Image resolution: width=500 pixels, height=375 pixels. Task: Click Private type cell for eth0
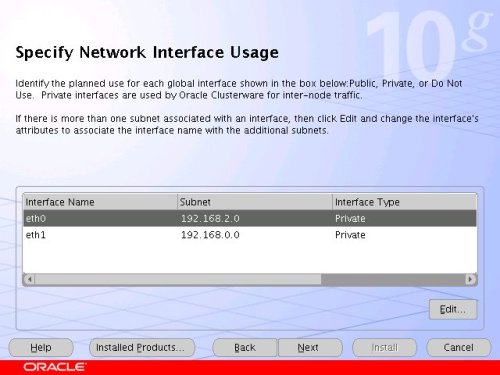[x=404, y=218]
